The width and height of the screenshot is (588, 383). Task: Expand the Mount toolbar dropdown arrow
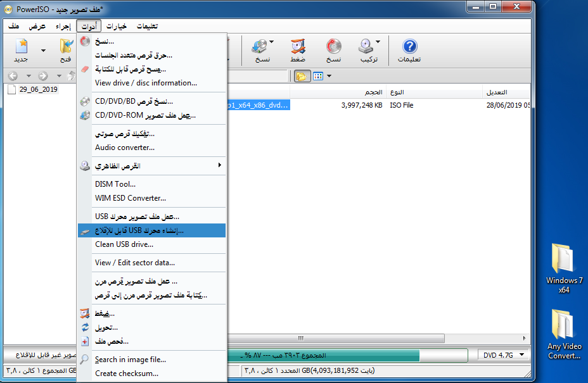tap(378, 42)
